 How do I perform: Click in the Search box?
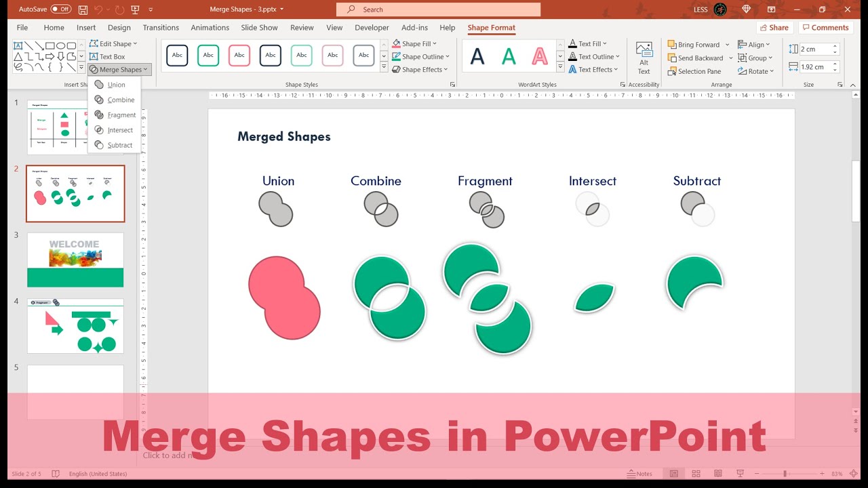click(439, 9)
